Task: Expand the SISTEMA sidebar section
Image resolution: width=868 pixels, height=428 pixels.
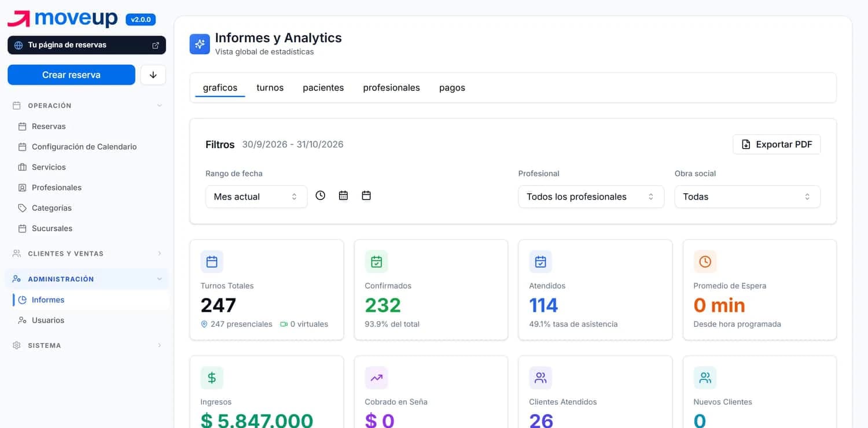Action: [x=87, y=345]
